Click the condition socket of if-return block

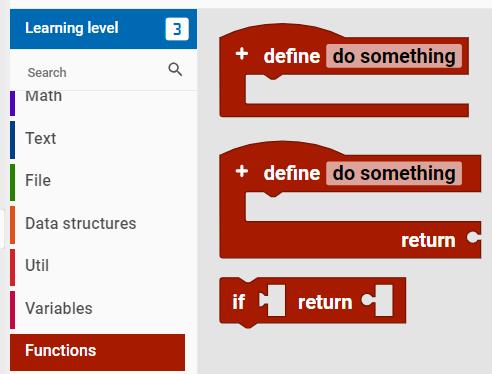pyautogui.click(x=272, y=300)
